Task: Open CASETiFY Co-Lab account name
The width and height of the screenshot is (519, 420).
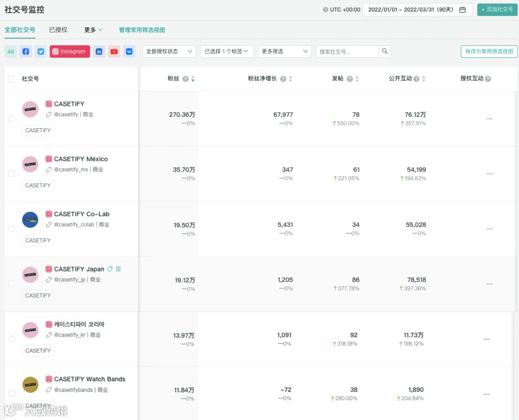Action: tap(82, 214)
